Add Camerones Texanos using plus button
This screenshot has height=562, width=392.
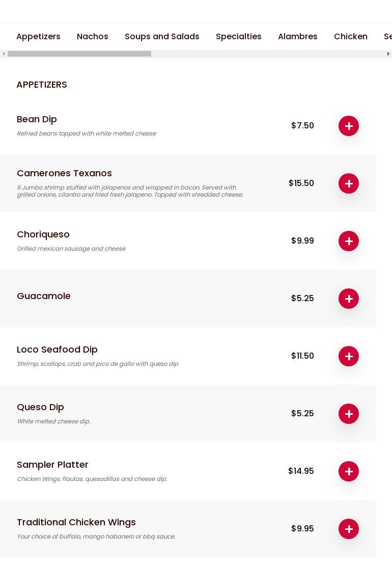349,183
